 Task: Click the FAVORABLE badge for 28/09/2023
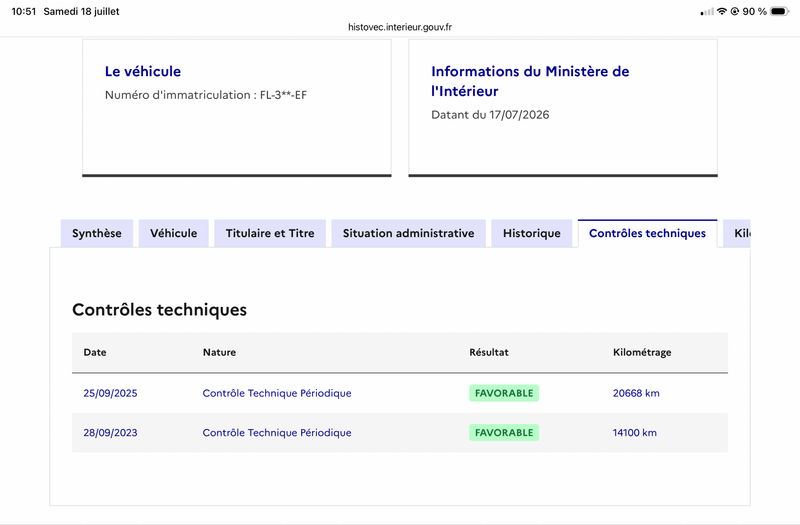[504, 433]
